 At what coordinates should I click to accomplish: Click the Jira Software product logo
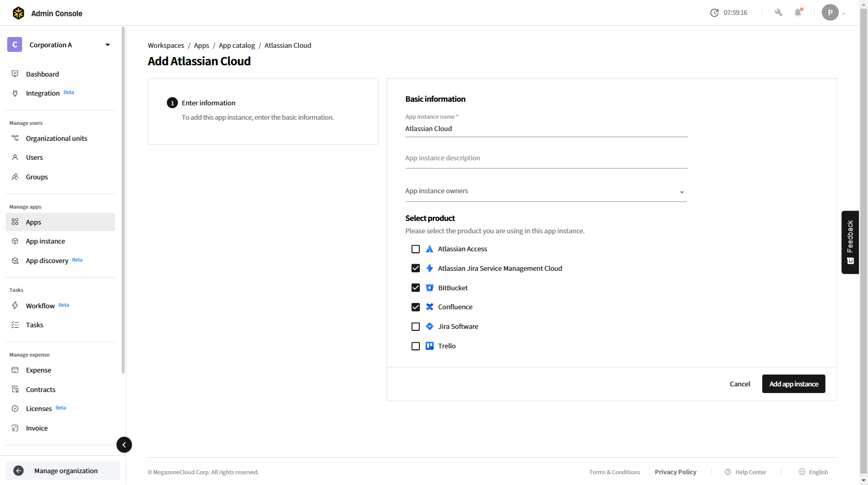click(430, 326)
